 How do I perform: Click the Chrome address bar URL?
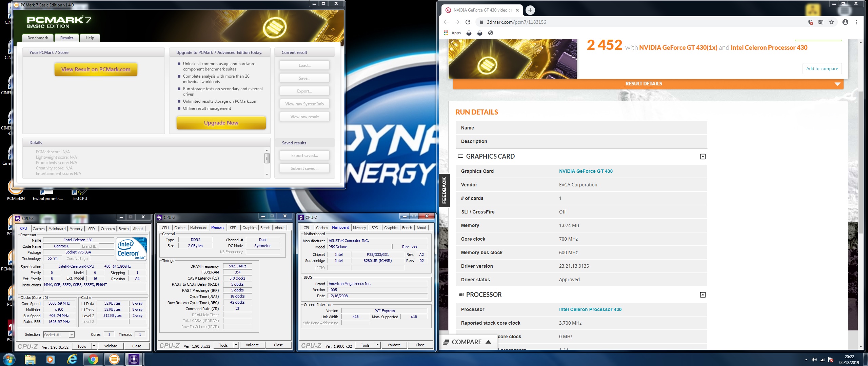[516, 22]
